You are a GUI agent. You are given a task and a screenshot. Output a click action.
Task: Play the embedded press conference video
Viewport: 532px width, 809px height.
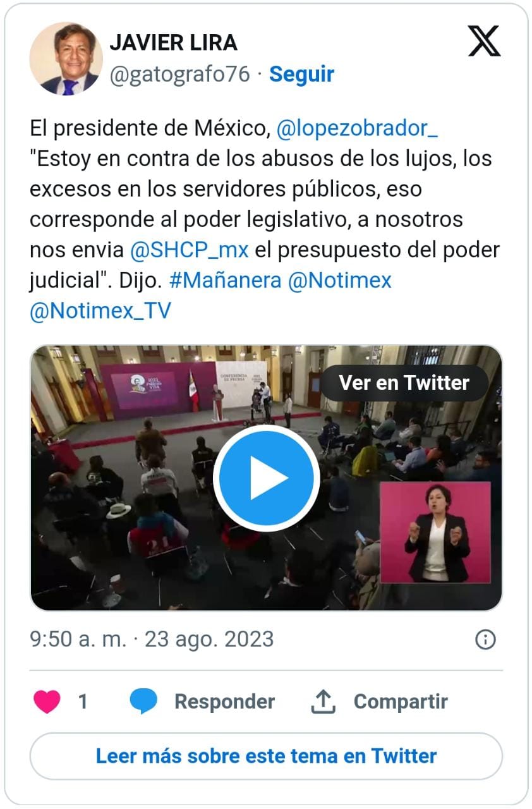tap(266, 478)
